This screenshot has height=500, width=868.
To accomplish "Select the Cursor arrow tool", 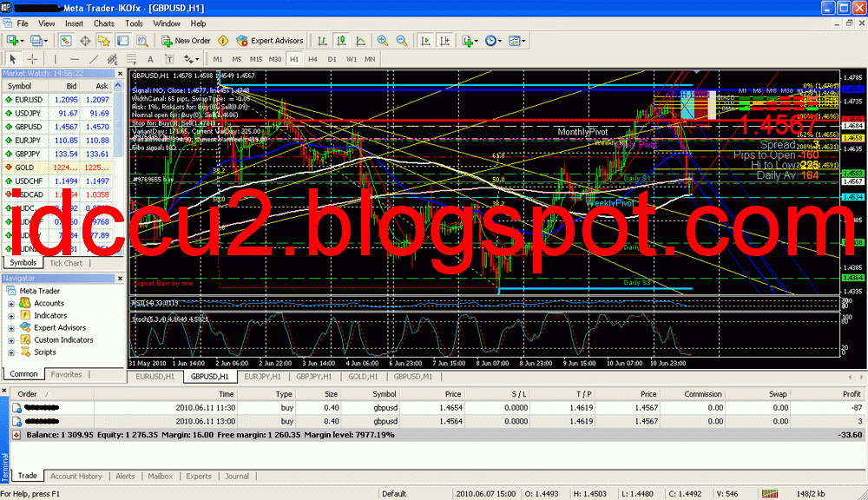I will (x=13, y=59).
